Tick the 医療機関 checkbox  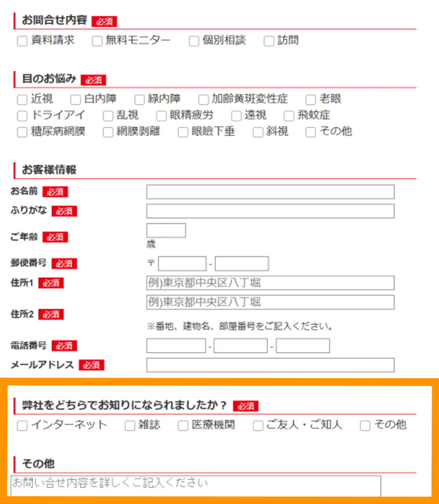pos(183,426)
